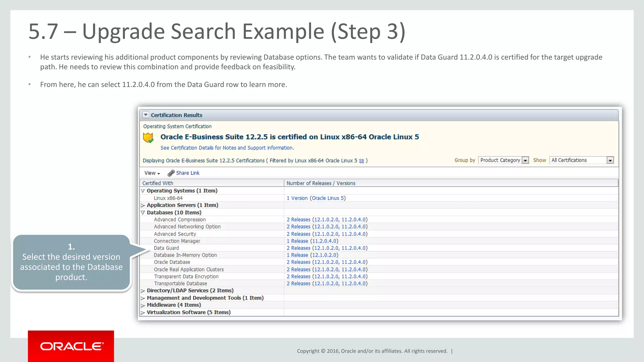
Task: Open the View menu
Action: click(x=152, y=173)
